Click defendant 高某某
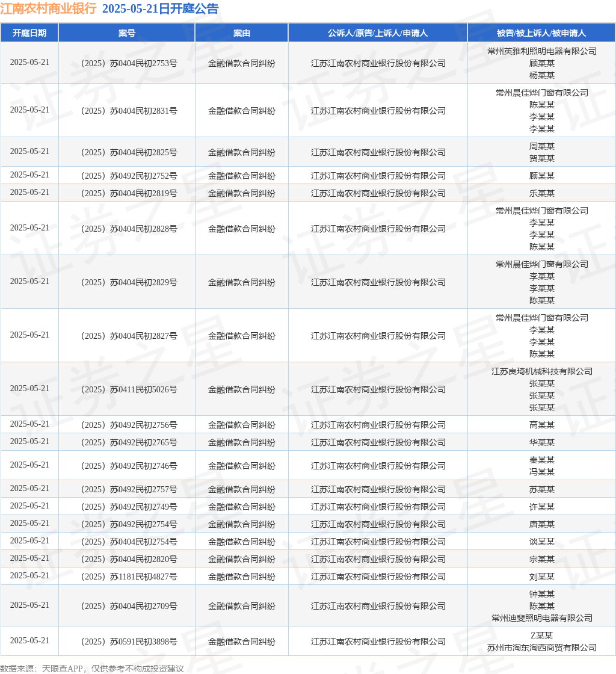The height and width of the screenshot is (674, 616). pyautogui.click(x=541, y=425)
